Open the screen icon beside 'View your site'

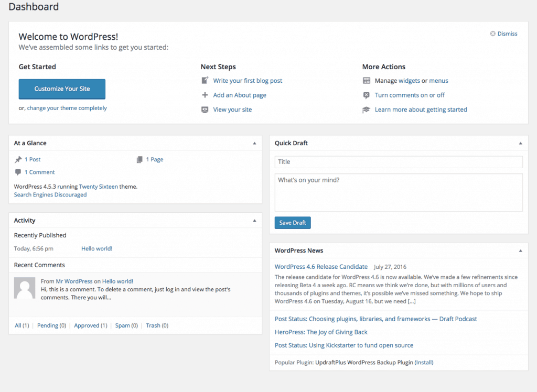[205, 109]
